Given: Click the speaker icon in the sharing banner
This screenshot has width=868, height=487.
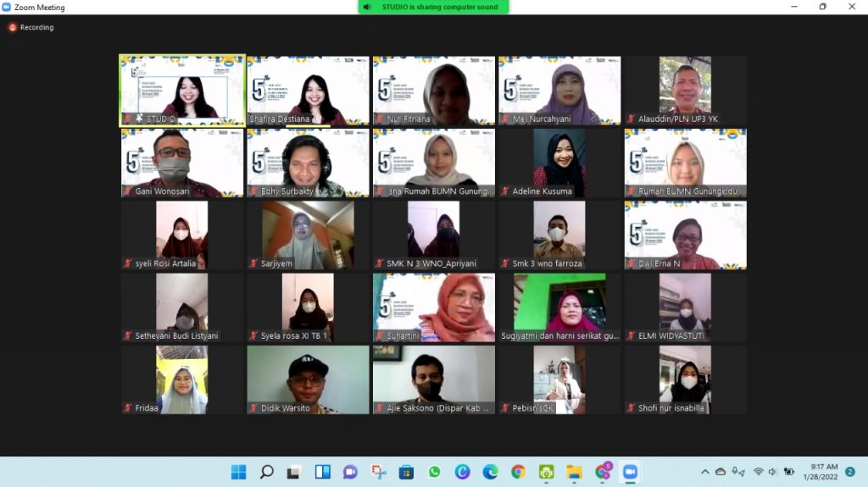Looking at the screenshot, I should (x=367, y=7).
